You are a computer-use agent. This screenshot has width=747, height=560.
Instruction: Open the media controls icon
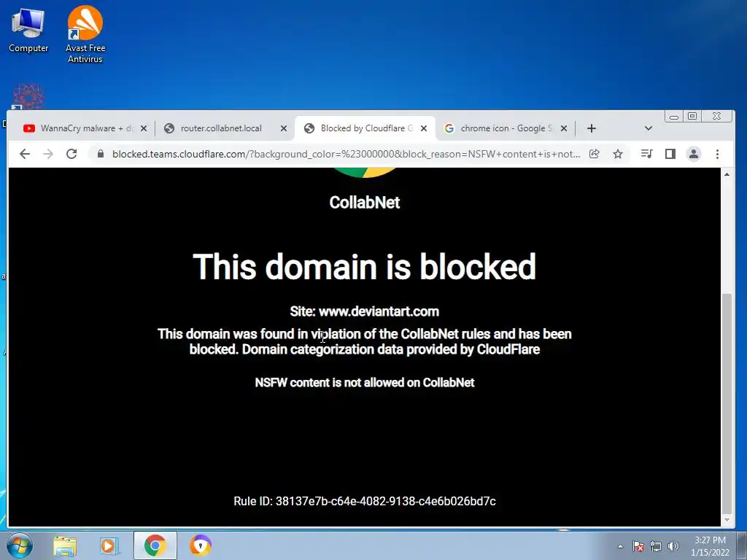click(x=646, y=154)
